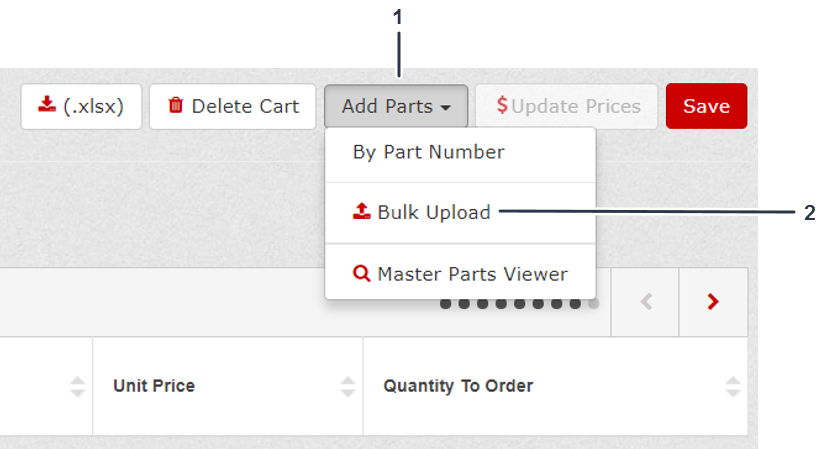Click sort arrows left of Unit Price column

(x=78, y=386)
